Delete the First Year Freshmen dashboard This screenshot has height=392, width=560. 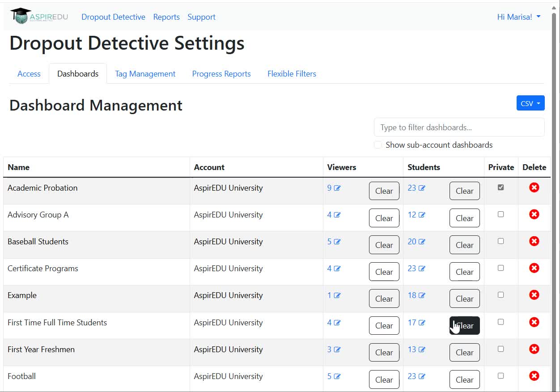tap(534, 349)
